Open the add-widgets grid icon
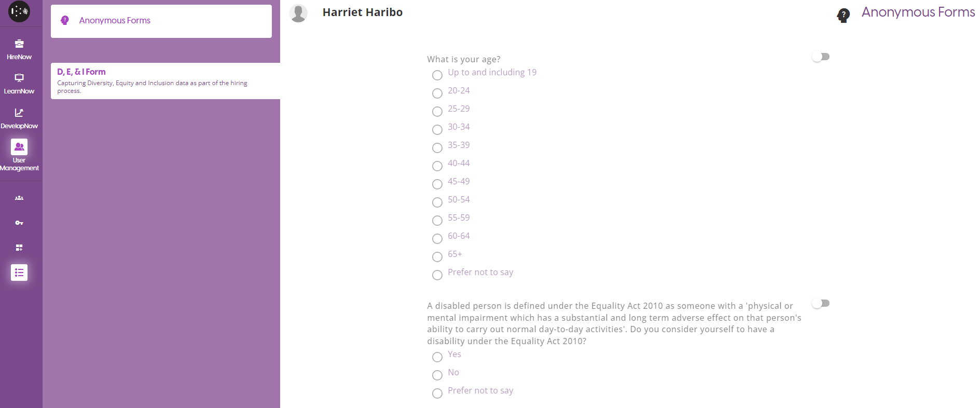This screenshot has height=408, width=980. (x=19, y=248)
